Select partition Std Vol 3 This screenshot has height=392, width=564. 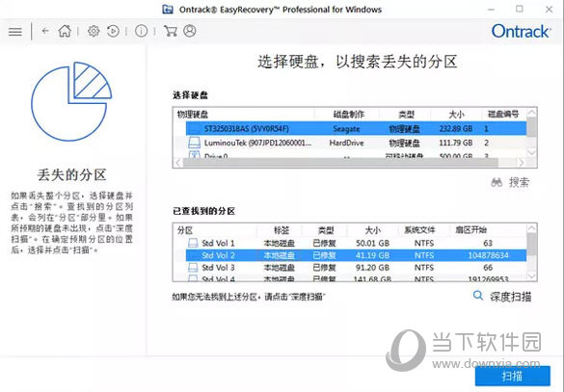pos(356,268)
